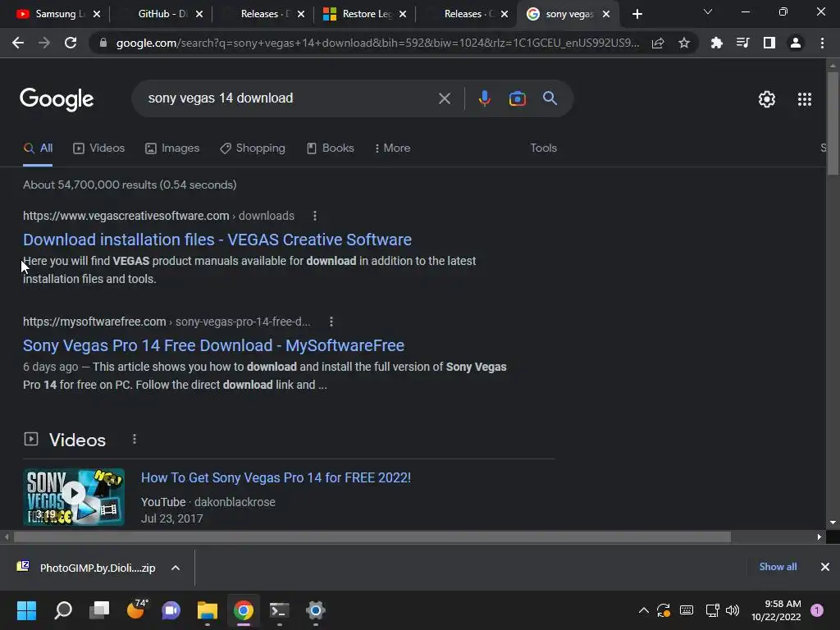Open a new browser tab
840x630 pixels.
click(637, 14)
